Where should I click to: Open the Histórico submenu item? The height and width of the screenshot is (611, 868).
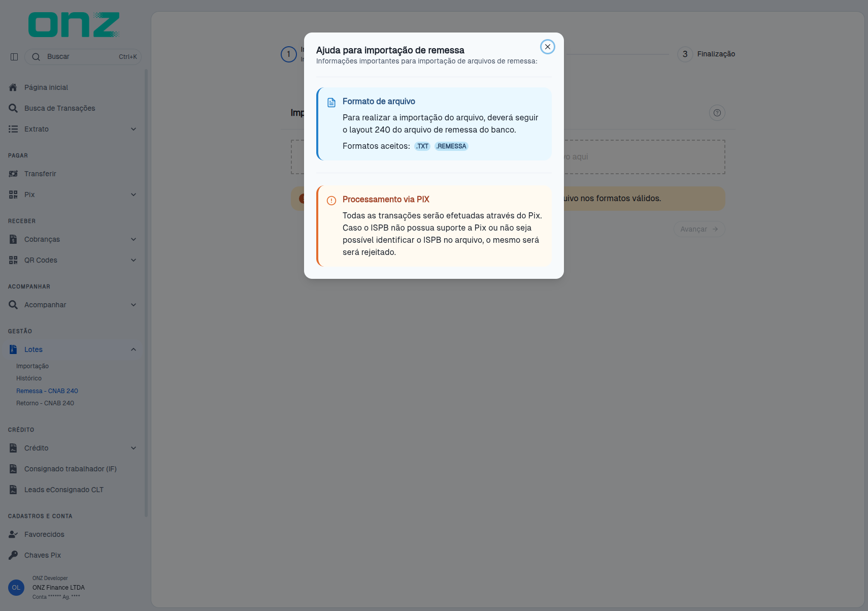click(29, 378)
